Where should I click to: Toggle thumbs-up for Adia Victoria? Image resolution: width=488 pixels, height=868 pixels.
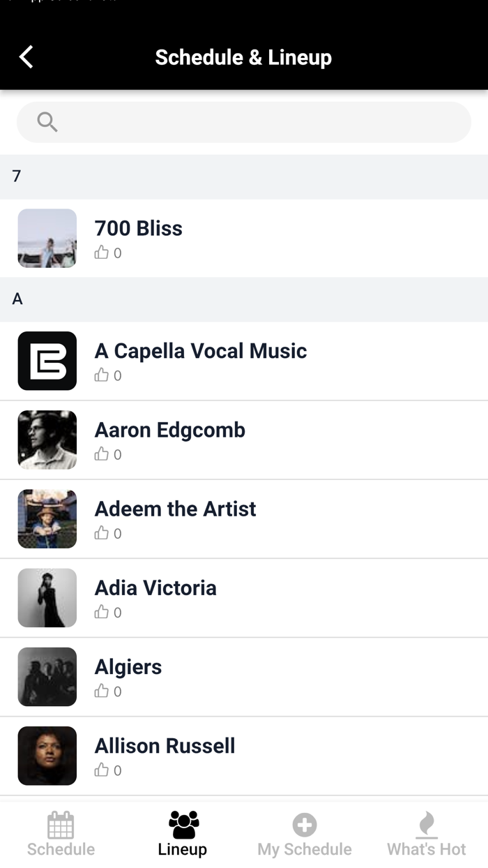click(102, 612)
